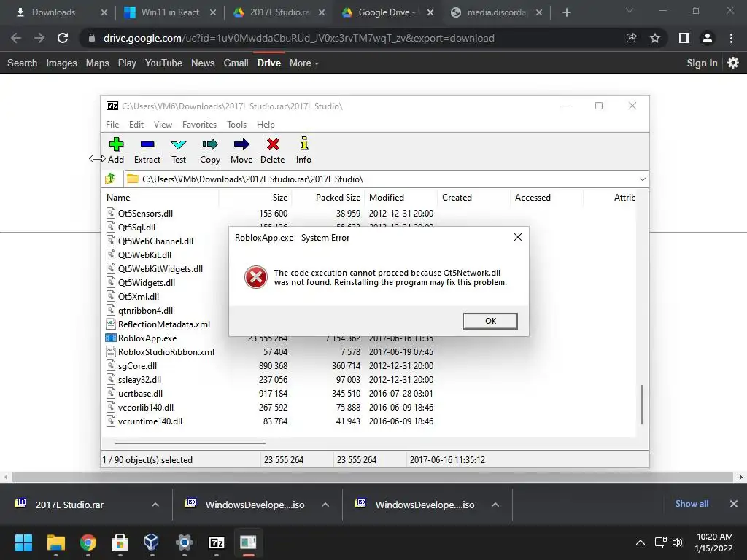Click the volume icon in system tray

(x=678, y=542)
